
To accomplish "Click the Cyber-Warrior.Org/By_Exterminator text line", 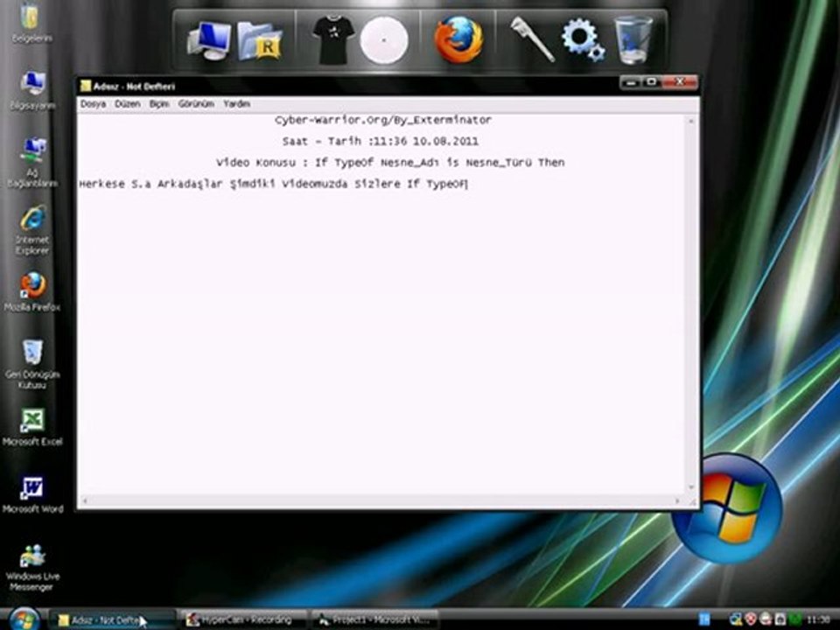I will point(382,120).
